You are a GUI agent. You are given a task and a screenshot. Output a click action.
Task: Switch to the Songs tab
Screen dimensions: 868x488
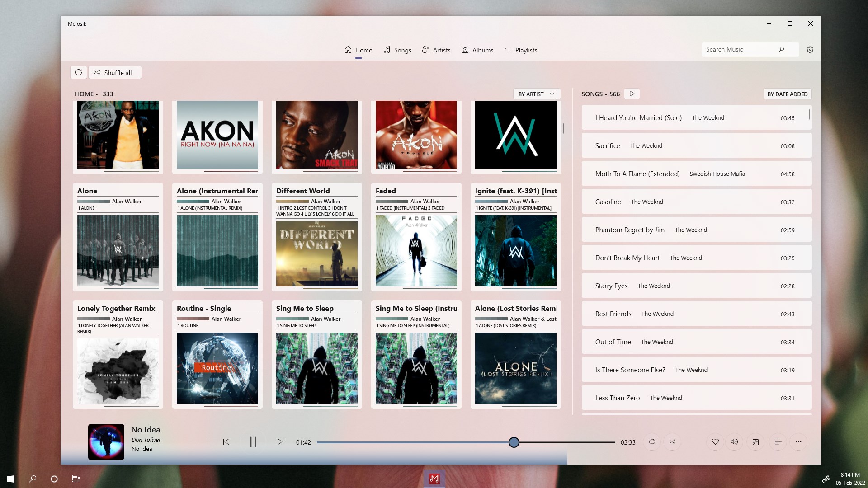(x=397, y=50)
